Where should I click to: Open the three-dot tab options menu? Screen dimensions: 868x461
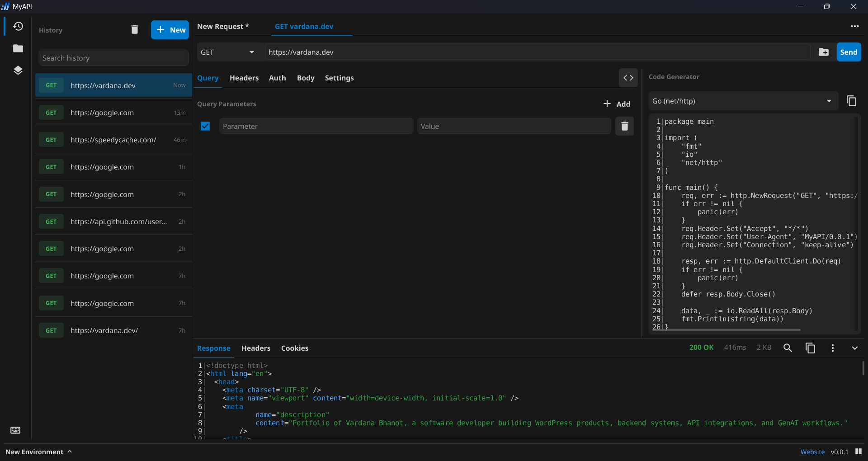[x=854, y=26]
